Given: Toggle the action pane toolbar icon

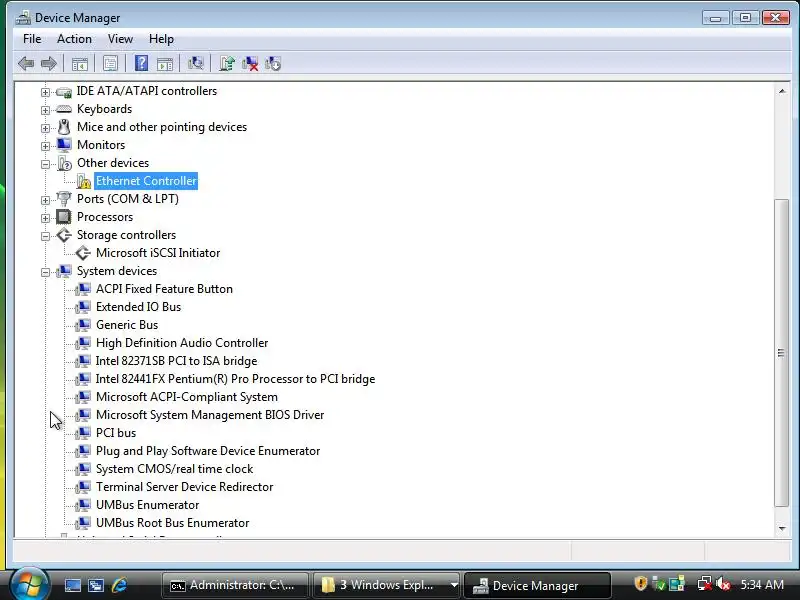Looking at the screenshot, I should [x=165, y=64].
